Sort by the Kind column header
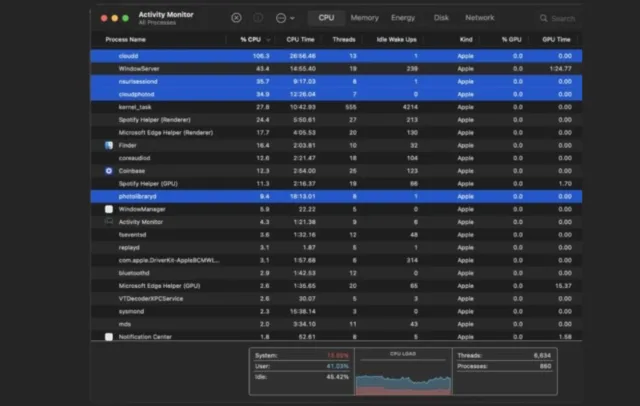This screenshot has width=640, height=406. click(x=466, y=40)
